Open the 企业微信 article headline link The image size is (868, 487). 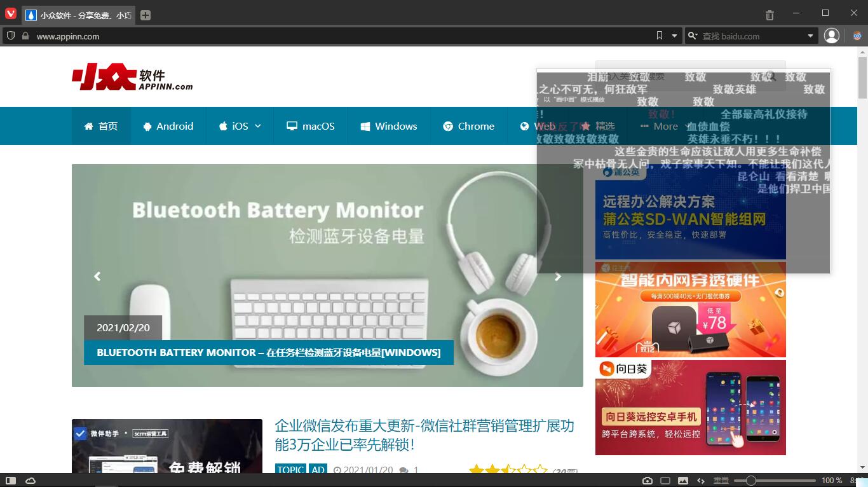click(x=424, y=435)
